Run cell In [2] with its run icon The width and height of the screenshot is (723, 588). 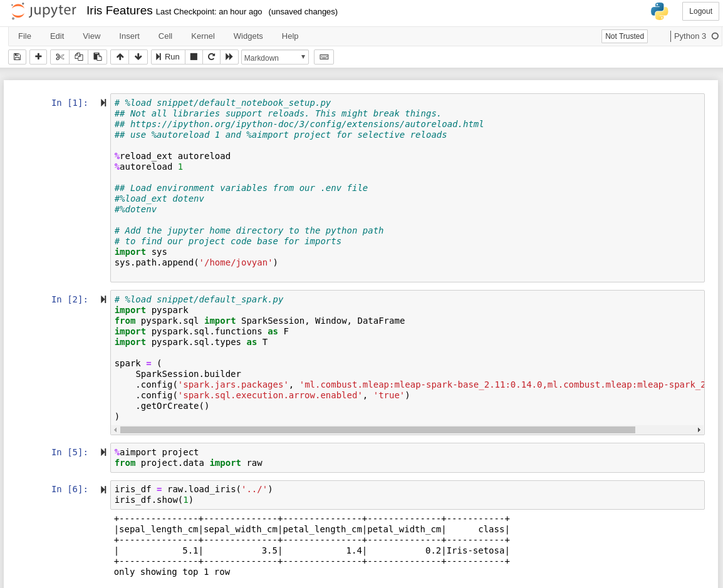pos(103,299)
